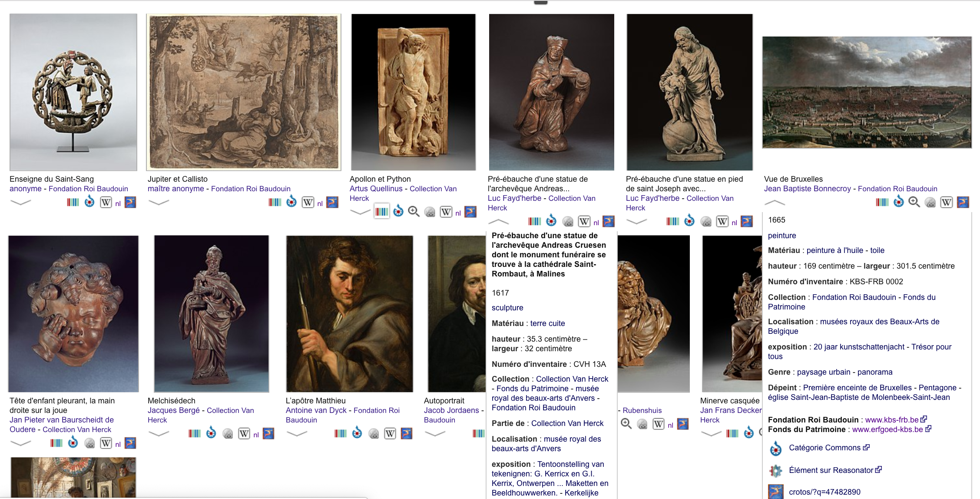Click Wikidata barcode icon under Apollon et Python
980x499 pixels.
click(381, 212)
